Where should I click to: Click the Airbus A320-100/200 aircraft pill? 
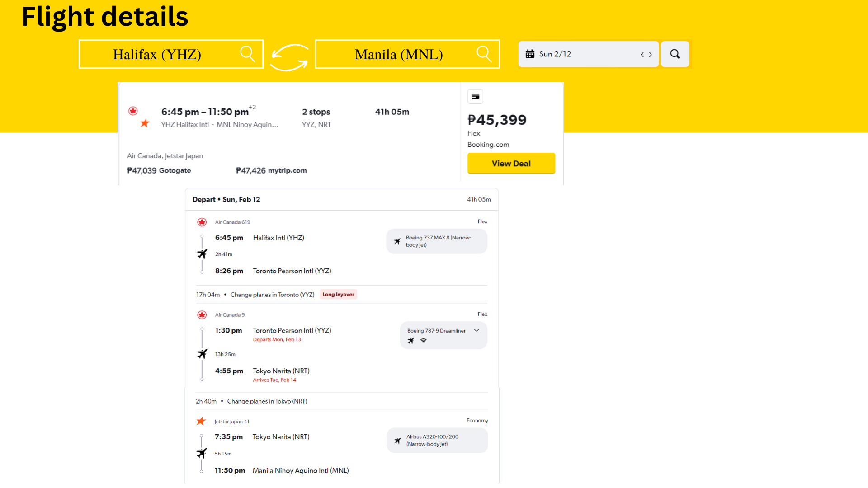(x=437, y=440)
